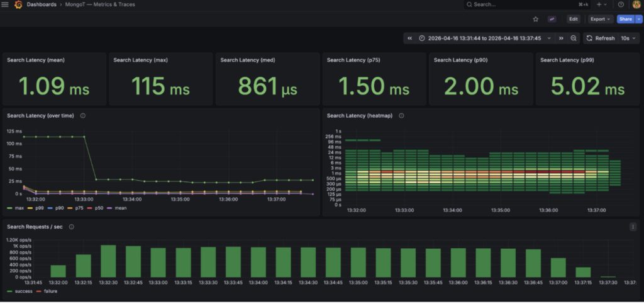Click the Edit dashboard button
Screen dimensions: 644x303
pos(574,19)
